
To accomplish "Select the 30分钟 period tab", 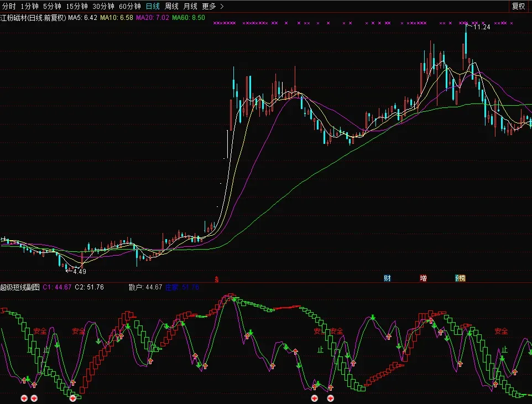I will [x=103, y=6].
